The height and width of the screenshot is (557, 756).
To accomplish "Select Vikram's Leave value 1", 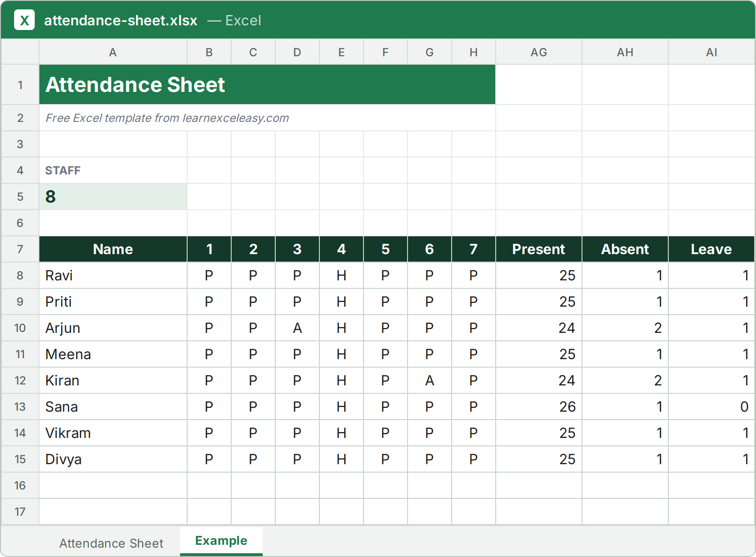I will tap(711, 433).
